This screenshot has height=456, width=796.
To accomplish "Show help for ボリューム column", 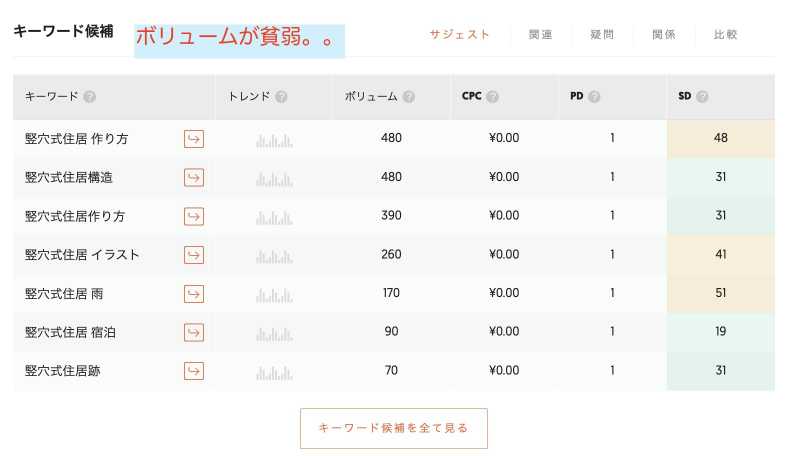I will [x=409, y=97].
